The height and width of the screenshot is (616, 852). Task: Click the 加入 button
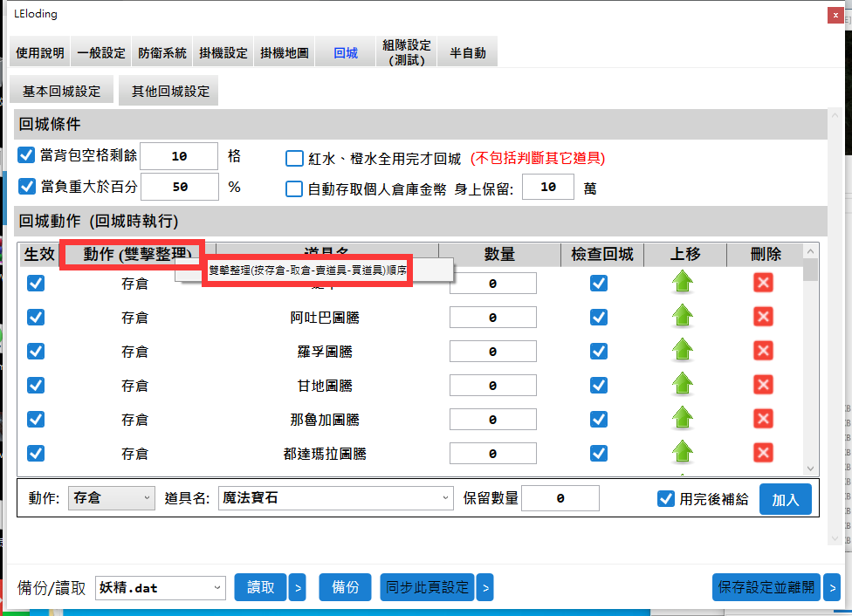click(785, 499)
